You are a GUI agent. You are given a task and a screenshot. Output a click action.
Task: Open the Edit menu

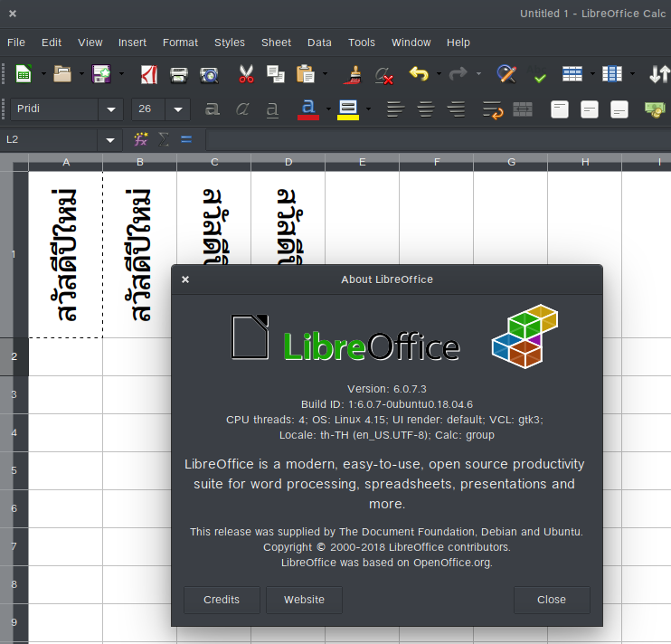point(52,43)
